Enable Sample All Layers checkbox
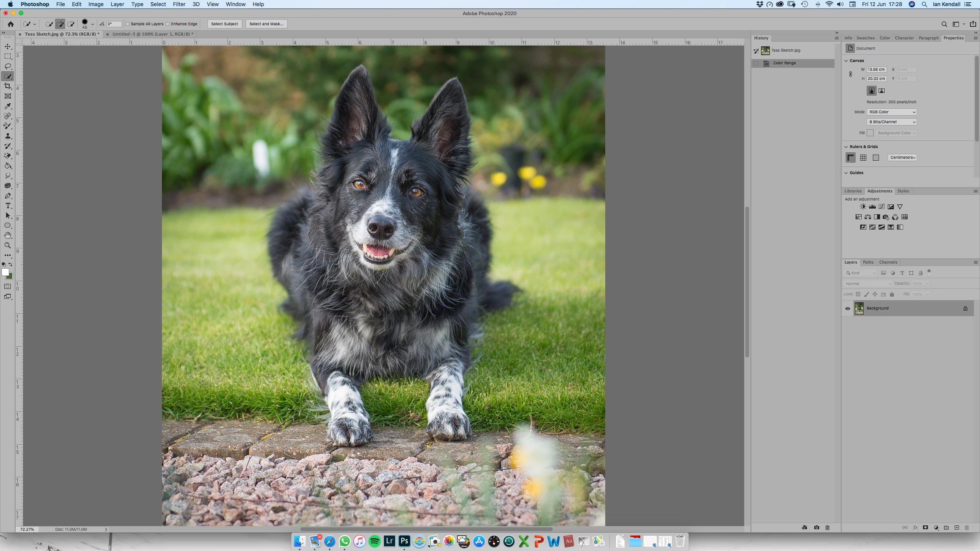Image resolution: width=980 pixels, height=551 pixels. (x=128, y=24)
